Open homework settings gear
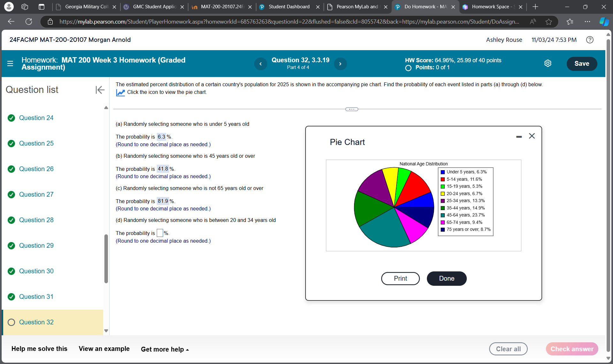The image size is (613, 364). 548,64
